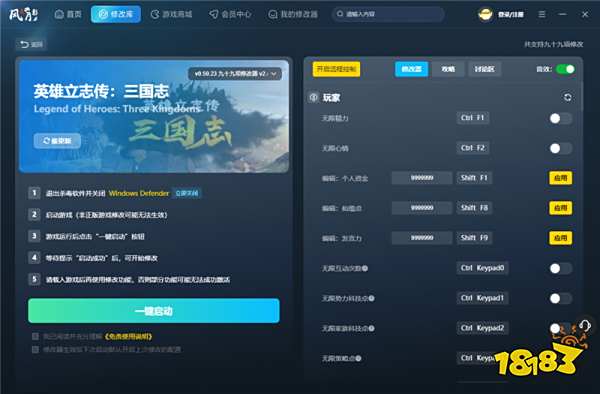The width and height of the screenshot is (600, 394).
Task: Toggle the Ctrl F1 cheat switch
Action: [x=560, y=119]
